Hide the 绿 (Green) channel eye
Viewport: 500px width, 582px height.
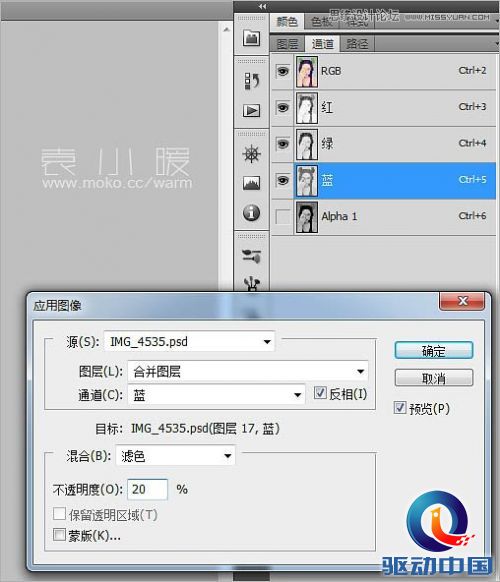(283, 144)
